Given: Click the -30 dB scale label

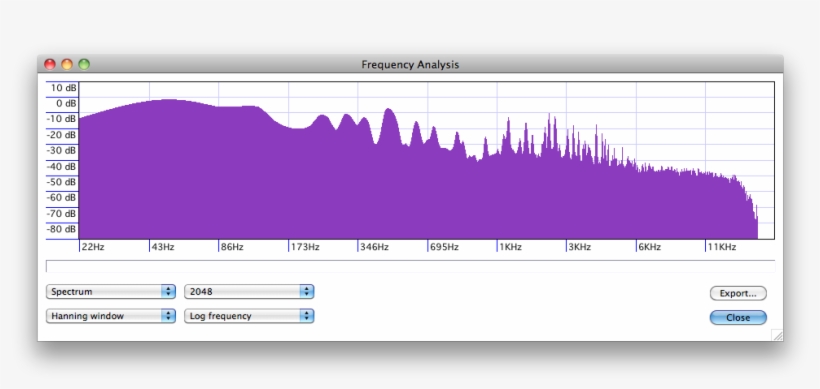Looking at the screenshot, I should [x=62, y=151].
